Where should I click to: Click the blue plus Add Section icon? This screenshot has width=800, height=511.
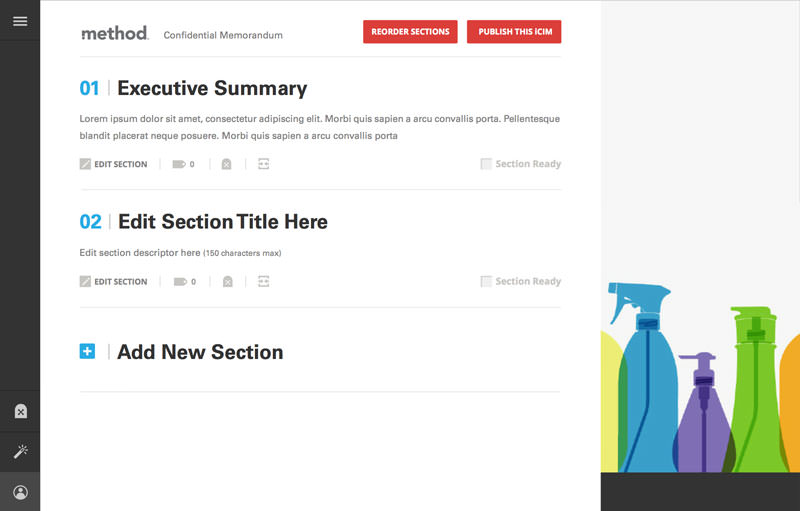tap(87, 351)
